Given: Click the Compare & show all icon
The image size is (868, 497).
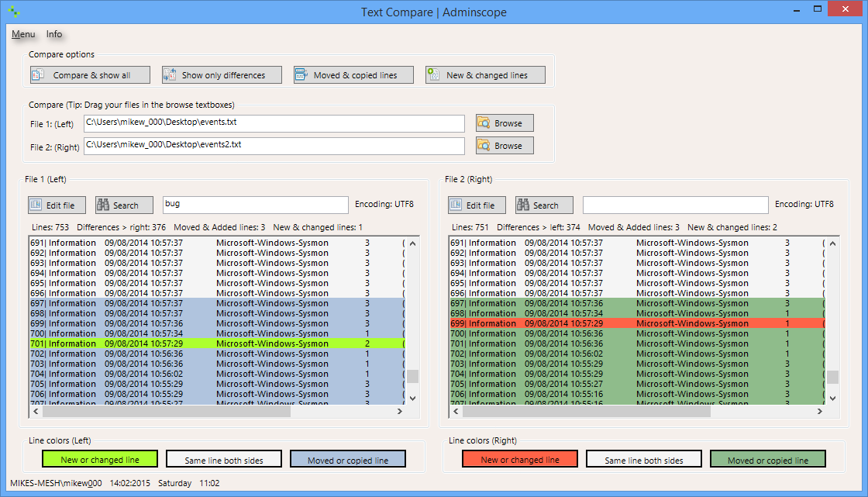Looking at the screenshot, I should coord(38,74).
